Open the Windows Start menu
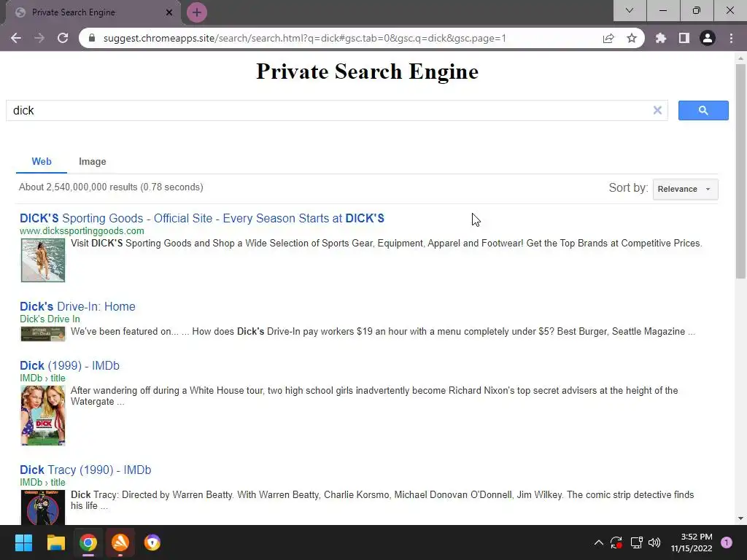The image size is (747, 560). tap(23, 542)
